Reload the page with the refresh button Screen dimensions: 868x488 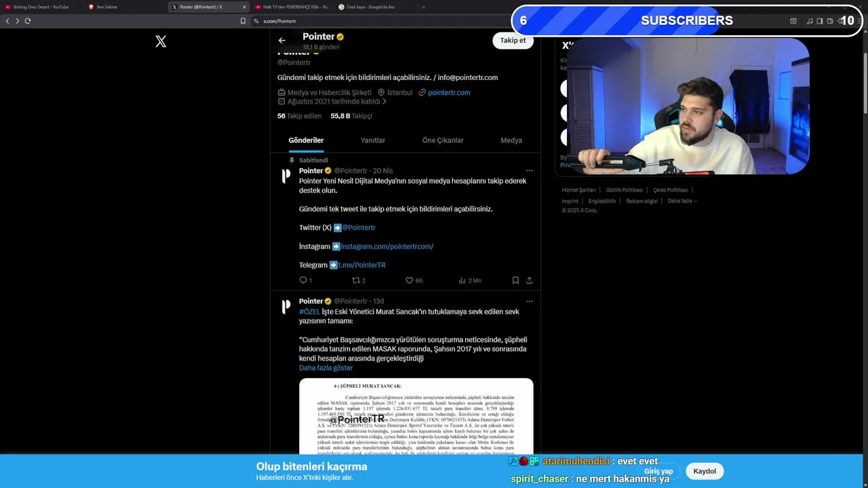coord(28,21)
